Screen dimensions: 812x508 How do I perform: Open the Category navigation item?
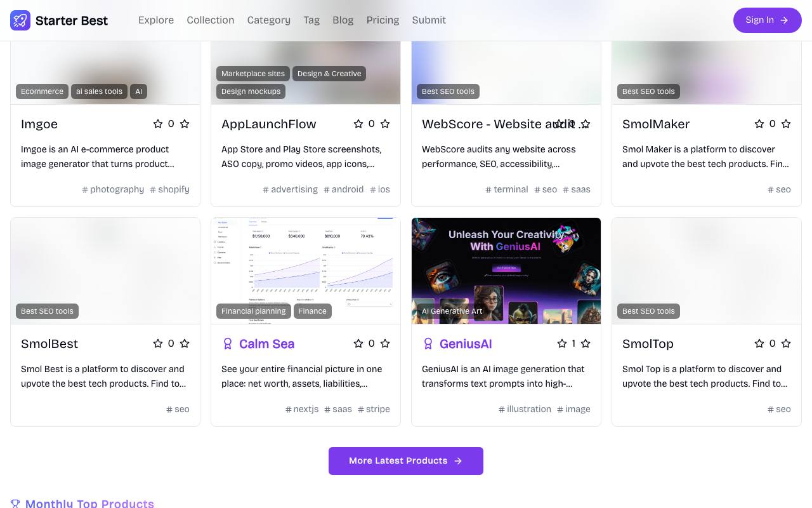(x=269, y=20)
